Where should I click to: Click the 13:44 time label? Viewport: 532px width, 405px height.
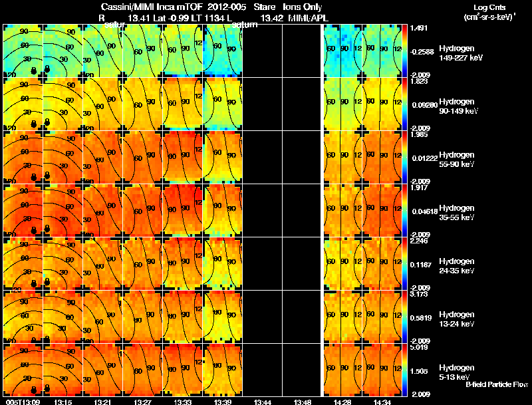pos(263,402)
